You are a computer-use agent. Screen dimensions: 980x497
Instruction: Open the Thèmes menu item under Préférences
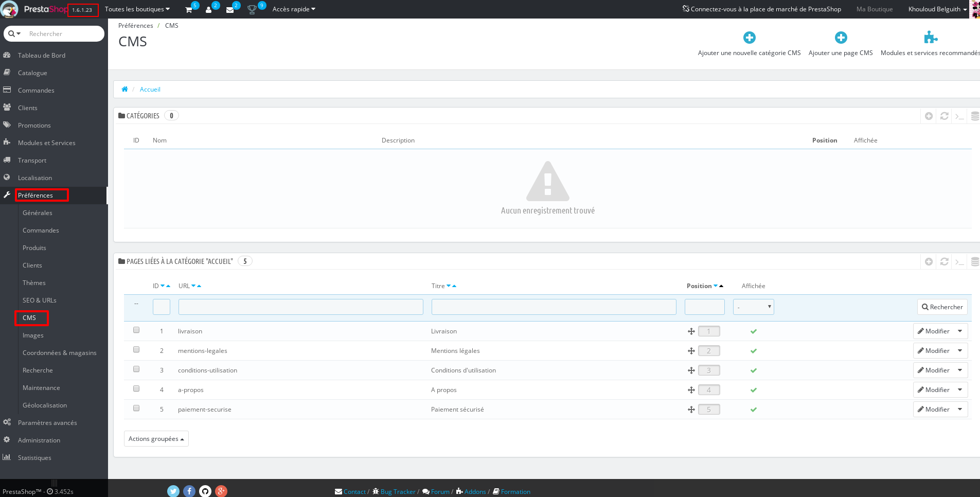[x=33, y=282]
